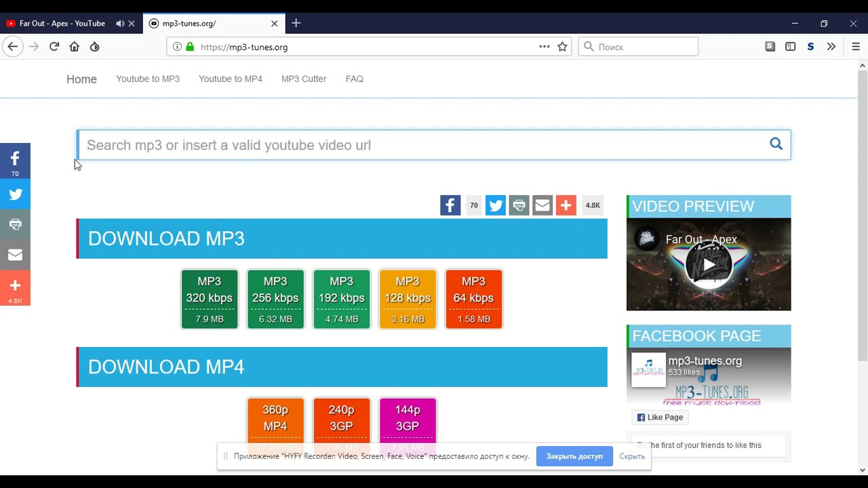Click the Twitter share icon above Download MP3
Screen dimensions: 868x488
coord(496,205)
